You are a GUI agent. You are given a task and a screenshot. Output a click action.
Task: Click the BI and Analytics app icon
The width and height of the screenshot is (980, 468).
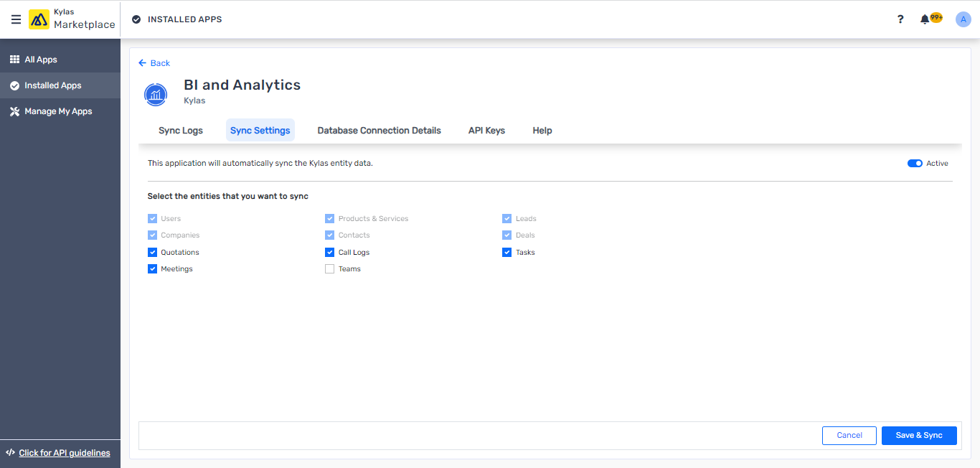tap(156, 94)
